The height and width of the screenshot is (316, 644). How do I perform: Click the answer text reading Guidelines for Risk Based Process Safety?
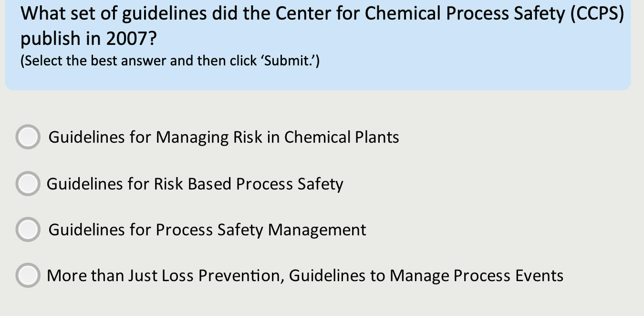tap(195, 184)
